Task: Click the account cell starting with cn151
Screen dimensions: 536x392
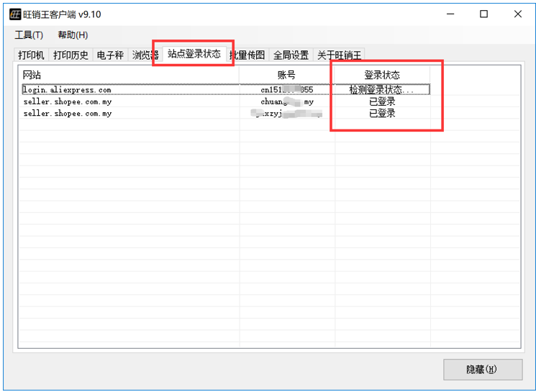Action: 287,90
